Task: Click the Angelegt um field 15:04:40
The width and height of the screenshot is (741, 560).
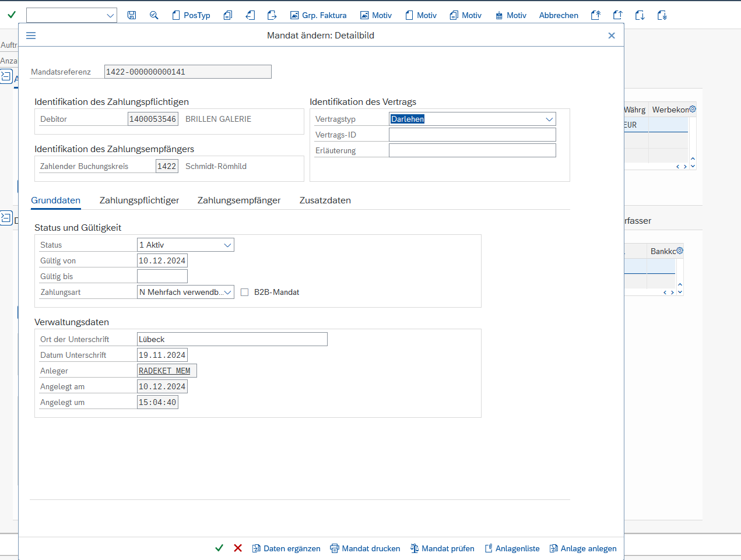Action: (157, 402)
